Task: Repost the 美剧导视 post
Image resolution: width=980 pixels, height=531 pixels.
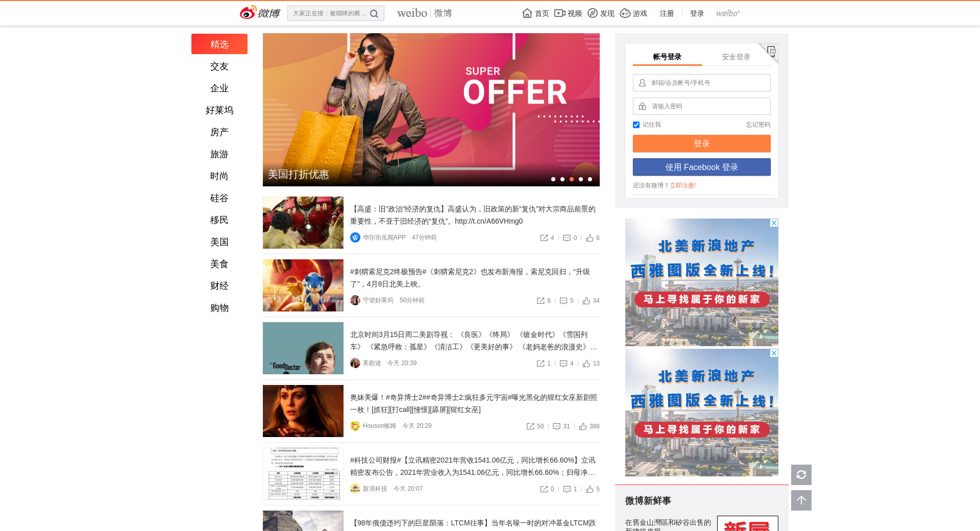Action: (x=541, y=364)
